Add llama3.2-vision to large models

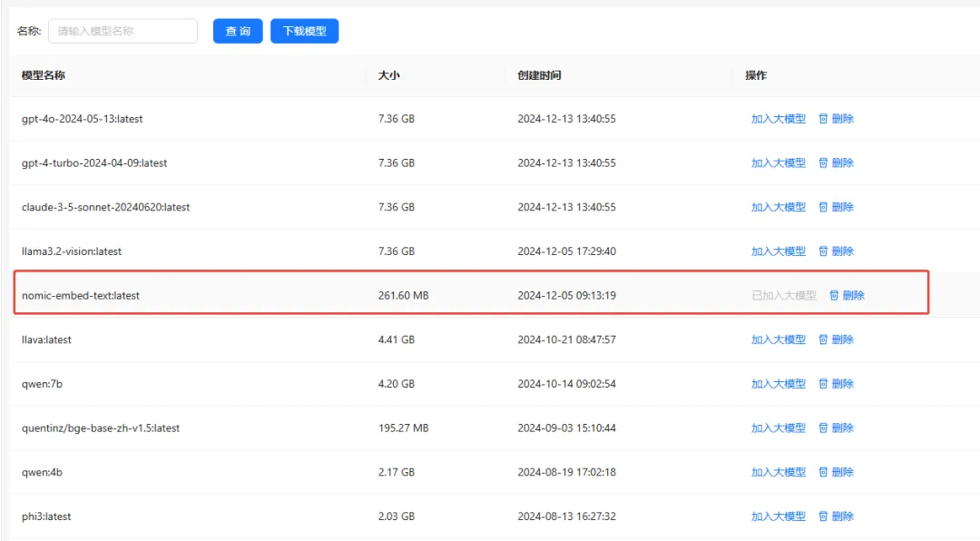pyautogui.click(x=778, y=251)
